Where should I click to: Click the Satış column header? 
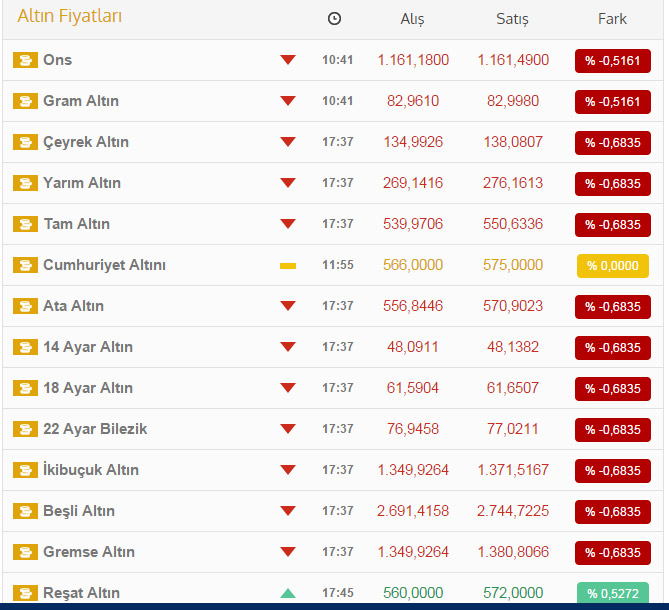[x=512, y=19]
